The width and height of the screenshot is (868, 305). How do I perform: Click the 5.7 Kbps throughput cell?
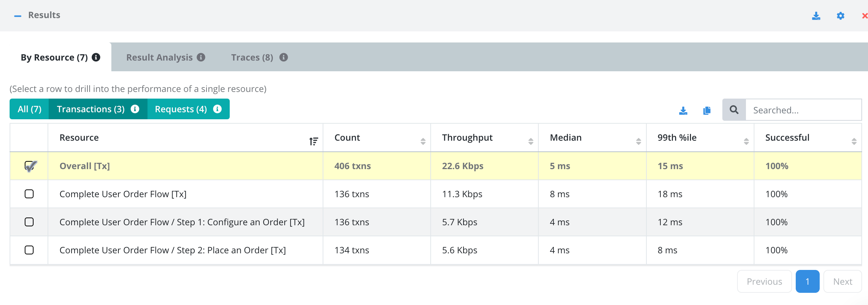[484, 222]
